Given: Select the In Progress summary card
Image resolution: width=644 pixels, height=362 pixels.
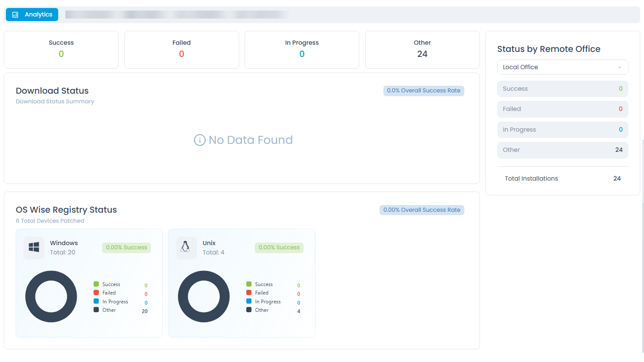Looking at the screenshot, I should click(302, 50).
